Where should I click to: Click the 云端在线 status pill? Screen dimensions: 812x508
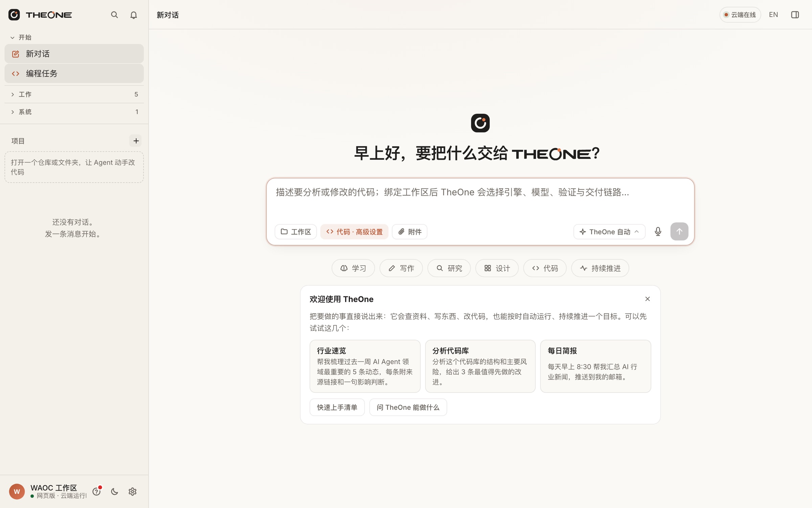pyautogui.click(x=740, y=15)
